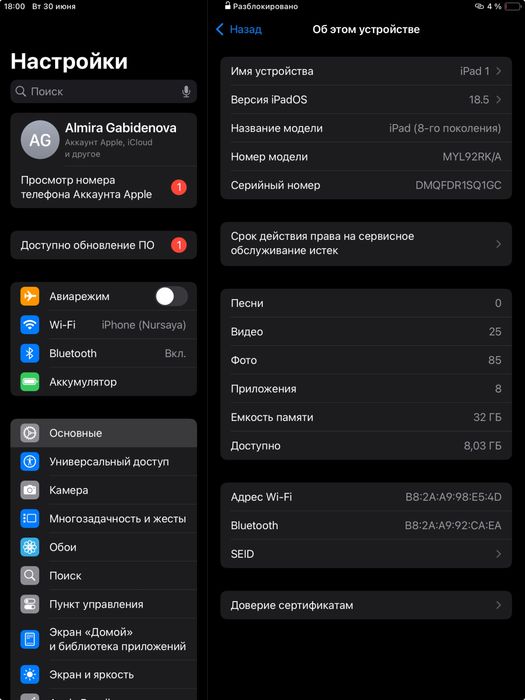Tap serial number DMQFDR1SQ1GC
The width and height of the screenshot is (525, 700).
coord(458,185)
